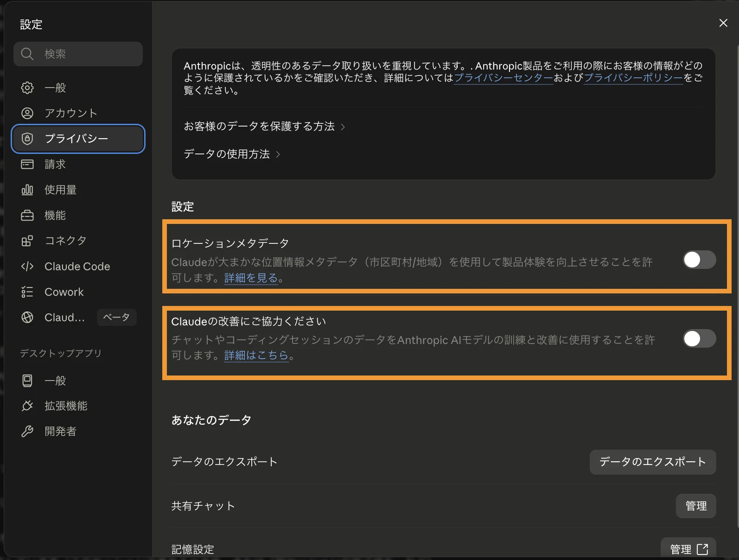Go to 請求 settings section

click(78, 164)
